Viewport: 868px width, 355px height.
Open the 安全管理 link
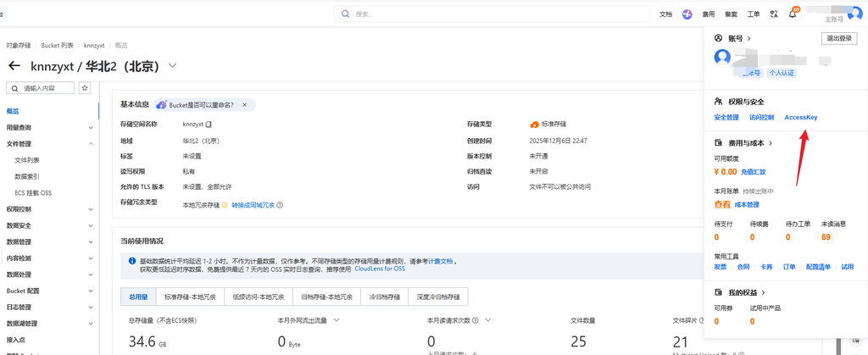tap(726, 117)
